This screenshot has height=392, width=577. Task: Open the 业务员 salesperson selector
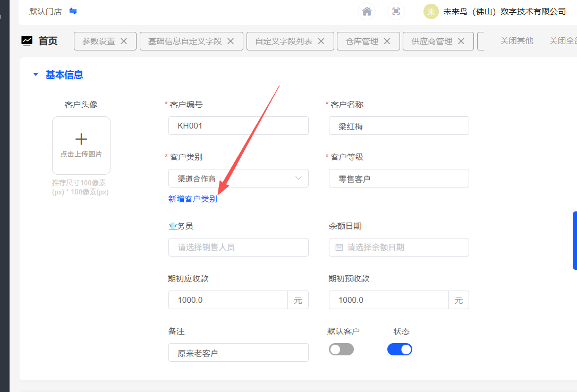click(238, 247)
